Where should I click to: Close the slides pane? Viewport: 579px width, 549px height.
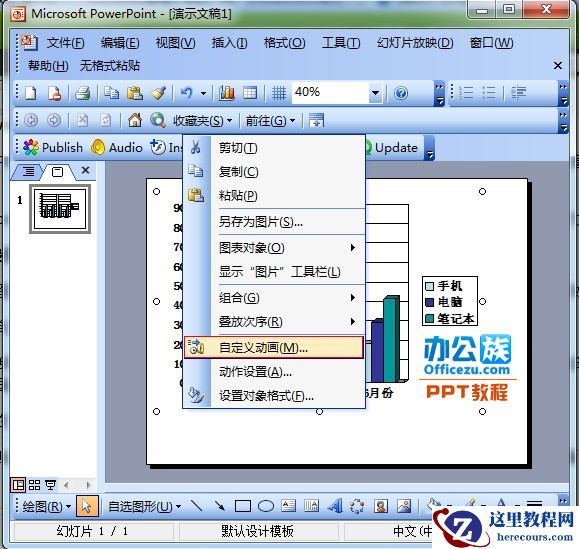pos(86,170)
